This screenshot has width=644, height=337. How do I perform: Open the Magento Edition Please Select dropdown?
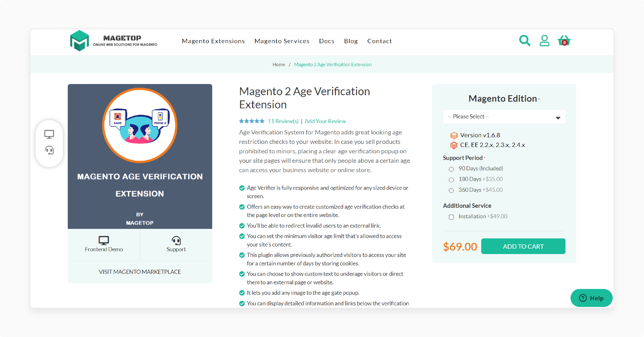504,117
